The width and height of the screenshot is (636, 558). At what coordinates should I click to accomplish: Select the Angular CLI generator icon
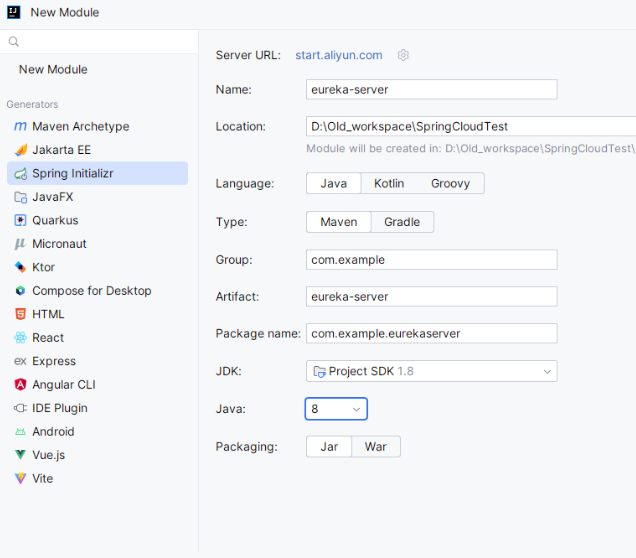click(x=20, y=385)
